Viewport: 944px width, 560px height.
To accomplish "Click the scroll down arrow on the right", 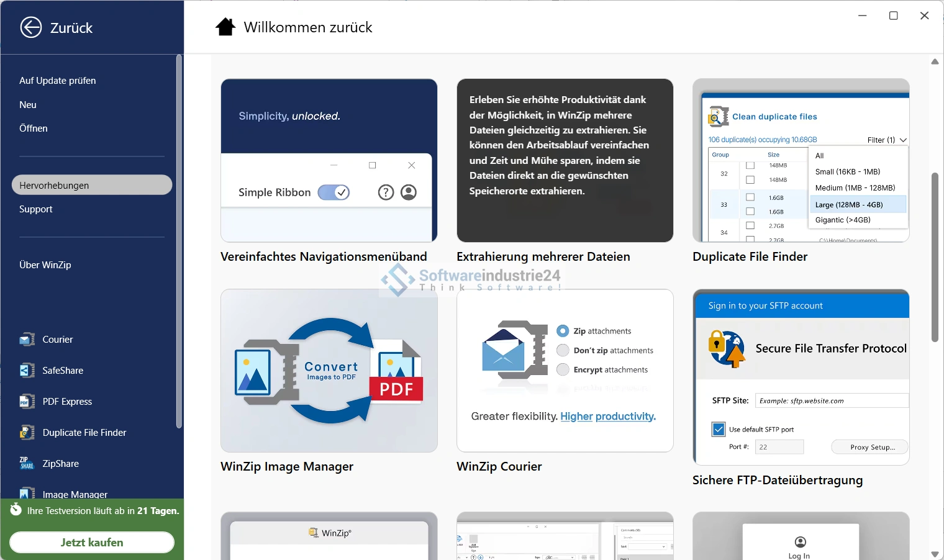I will (x=935, y=553).
